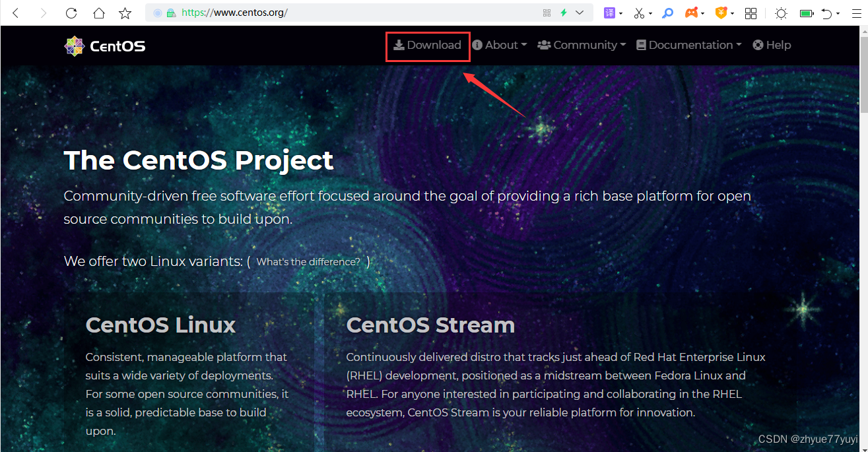
Task: Click the "CentOS Linux" card heading
Action: [160, 325]
